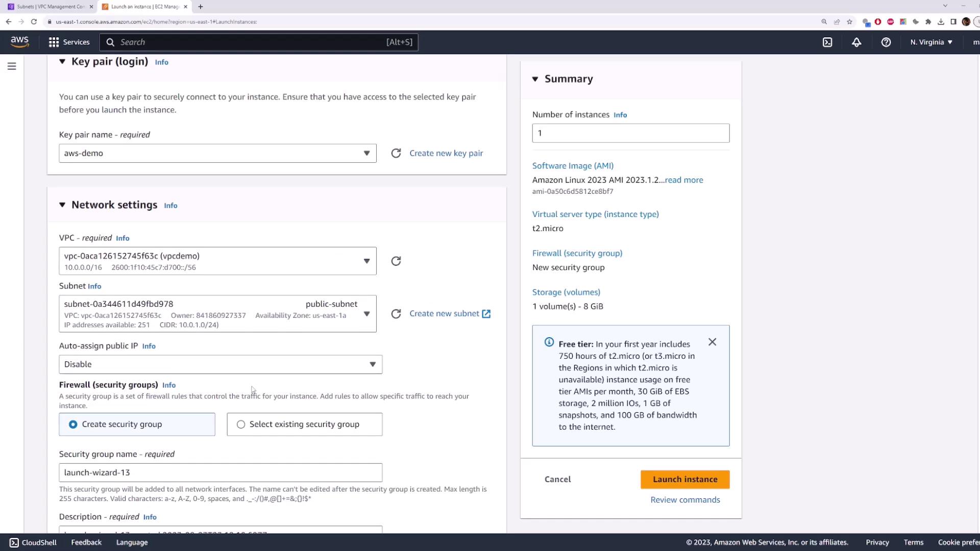The height and width of the screenshot is (551, 980).
Task: Open the Key pair name dropdown
Action: [x=217, y=154]
